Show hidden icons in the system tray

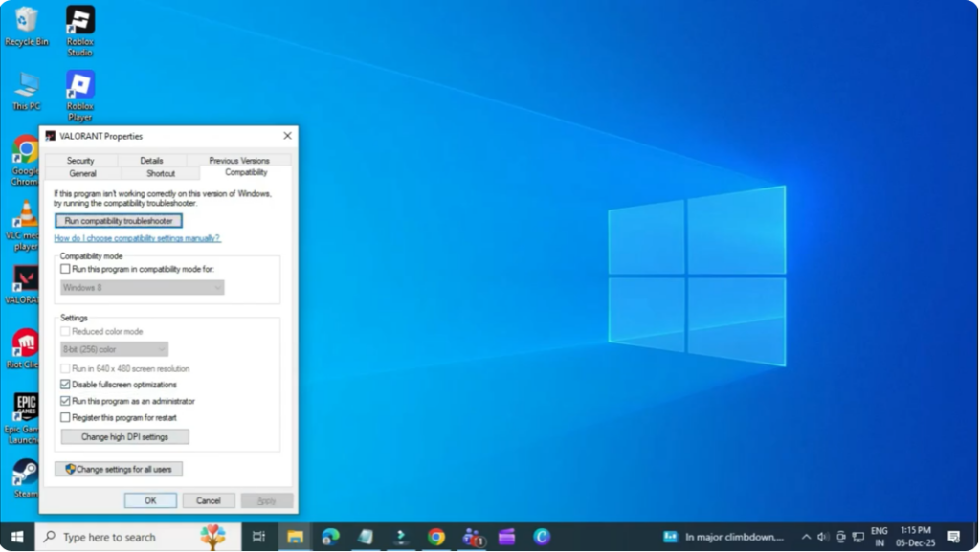(x=807, y=537)
